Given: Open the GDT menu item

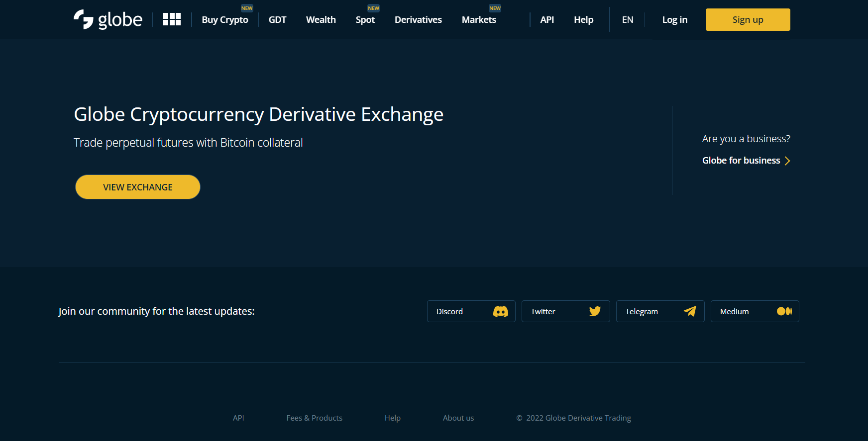Looking at the screenshot, I should pos(277,20).
